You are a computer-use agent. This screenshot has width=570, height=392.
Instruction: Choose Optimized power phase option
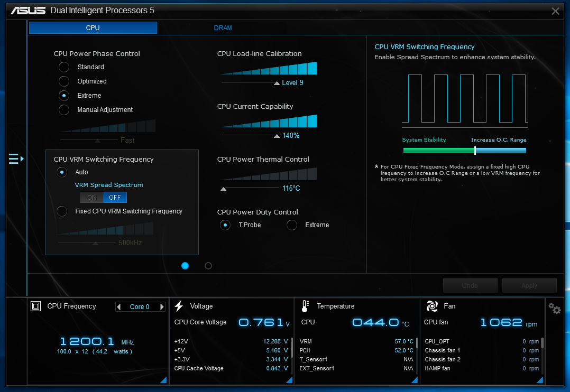click(64, 81)
